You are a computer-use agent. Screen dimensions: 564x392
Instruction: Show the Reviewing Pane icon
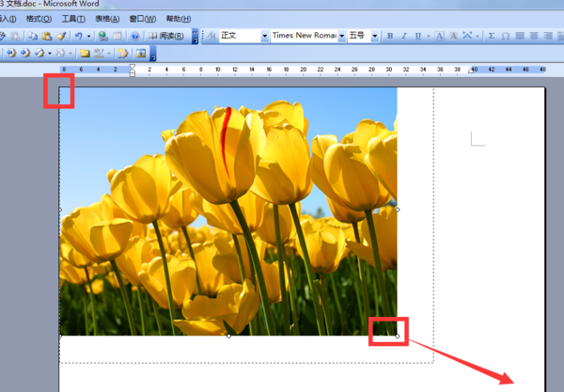[x=141, y=54]
